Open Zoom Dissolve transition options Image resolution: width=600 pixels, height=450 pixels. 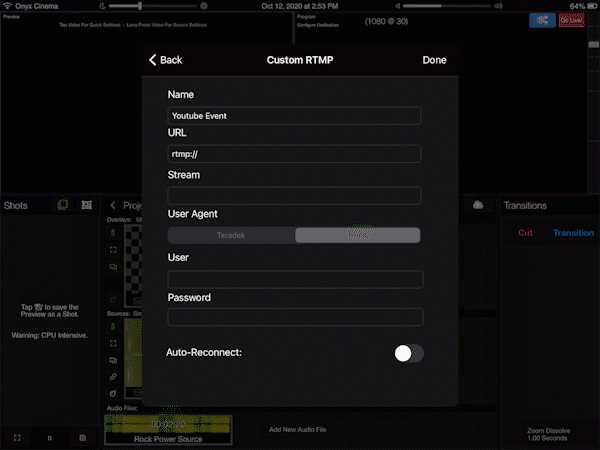point(549,435)
